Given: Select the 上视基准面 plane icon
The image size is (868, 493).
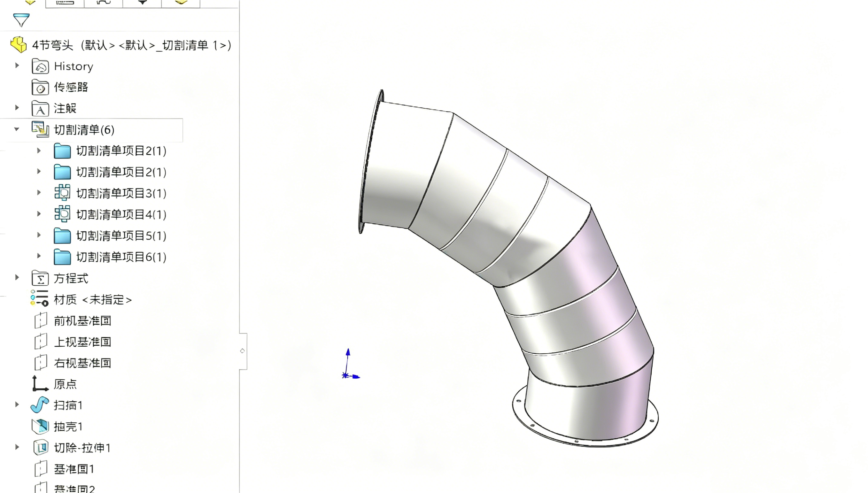Looking at the screenshot, I should point(41,342).
